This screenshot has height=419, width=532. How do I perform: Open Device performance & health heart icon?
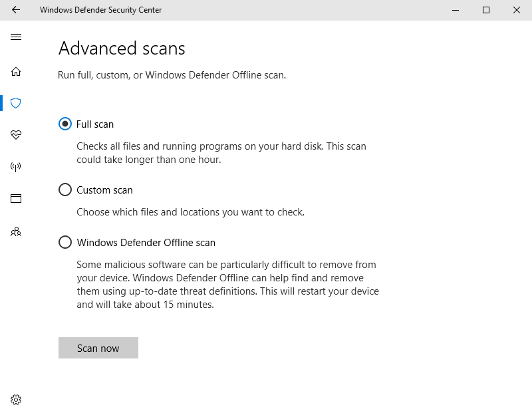pyautogui.click(x=16, y=135)
